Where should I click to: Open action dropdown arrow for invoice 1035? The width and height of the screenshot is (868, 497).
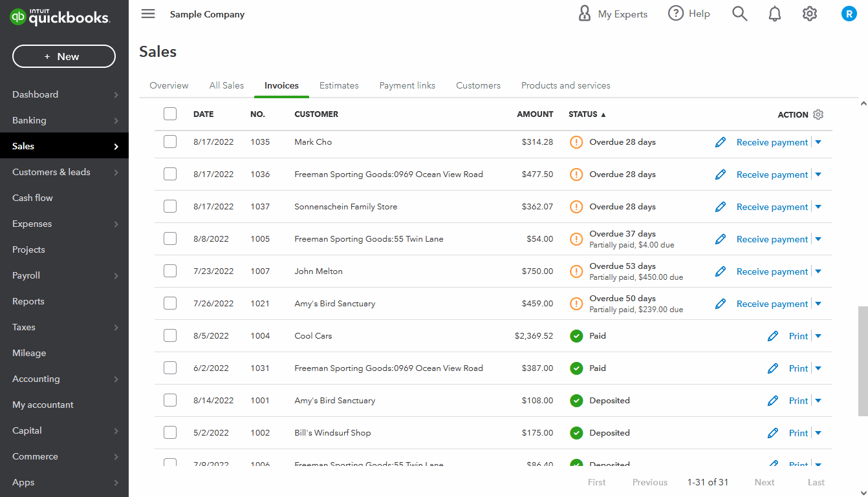818,142
